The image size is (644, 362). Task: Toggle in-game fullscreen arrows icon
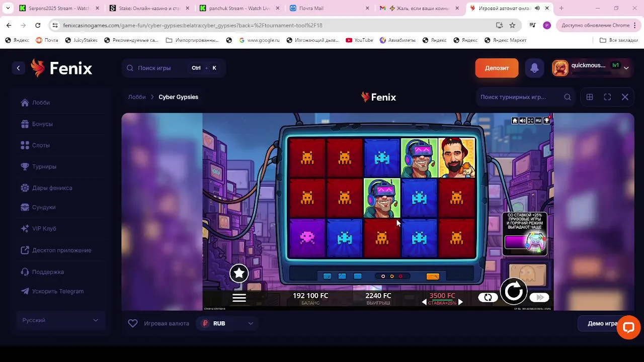point(530,121)
